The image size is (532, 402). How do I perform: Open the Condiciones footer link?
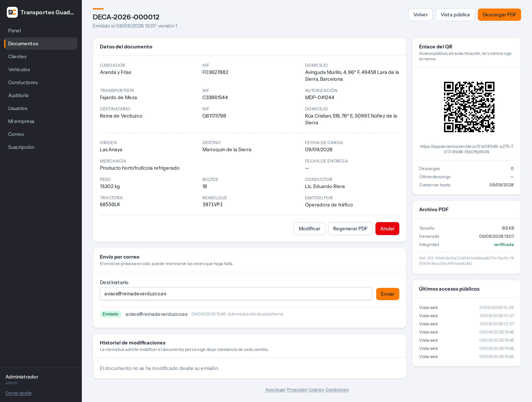click(337, 390)
